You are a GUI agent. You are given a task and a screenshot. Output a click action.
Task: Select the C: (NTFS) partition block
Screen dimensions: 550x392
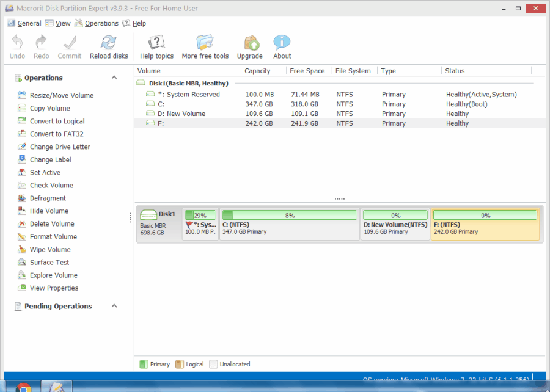290,224
